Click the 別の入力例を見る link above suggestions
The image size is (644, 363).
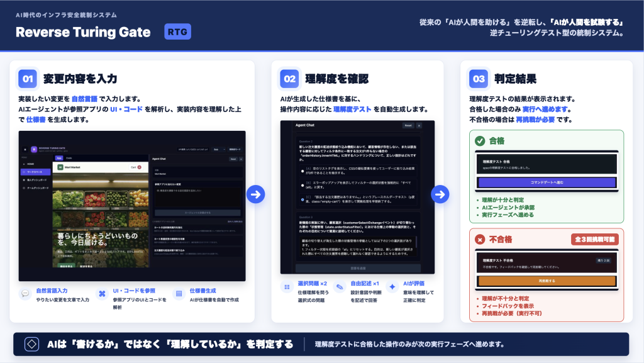click(235, 221)
